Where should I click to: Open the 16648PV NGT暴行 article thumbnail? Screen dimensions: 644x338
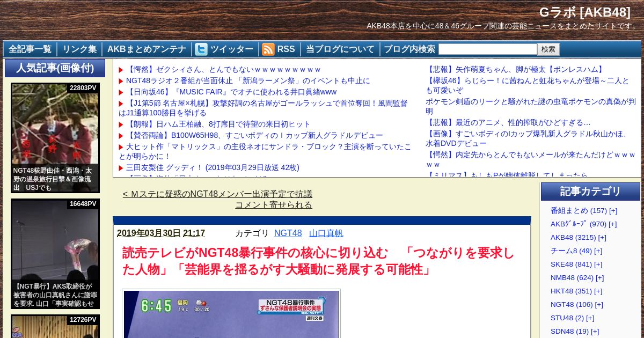coord(55,254)
